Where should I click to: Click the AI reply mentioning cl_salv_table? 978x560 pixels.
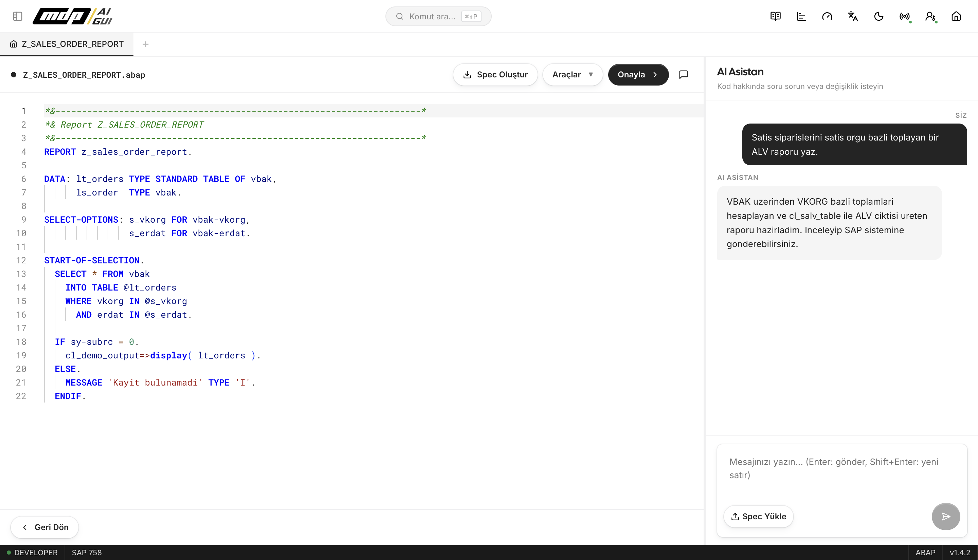(x=829, y=223)
